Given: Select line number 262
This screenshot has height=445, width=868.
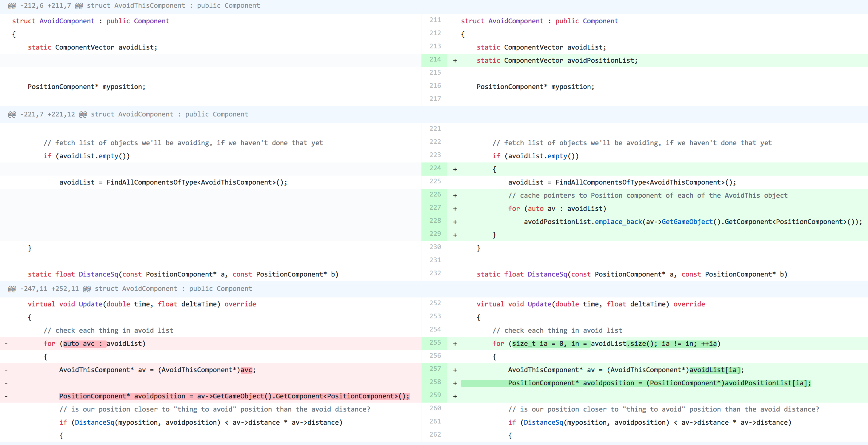Looking at the screenshot, I should 435,434.
